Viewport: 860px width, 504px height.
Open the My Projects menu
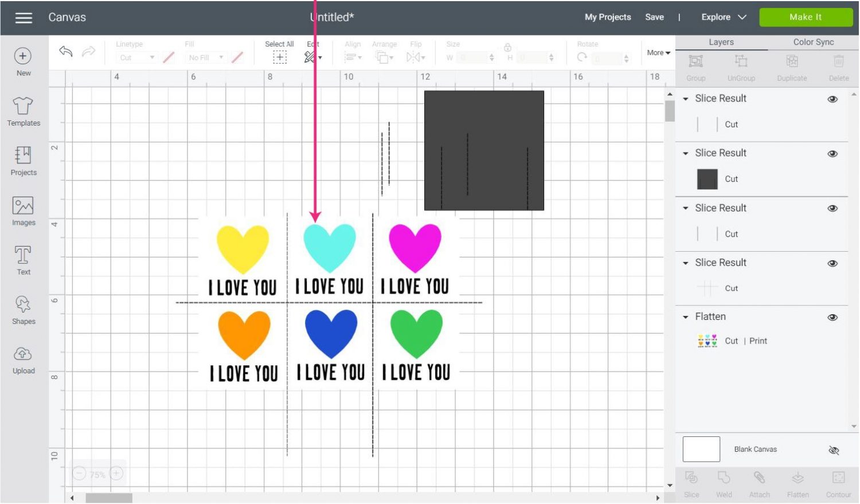coord(608,17)
